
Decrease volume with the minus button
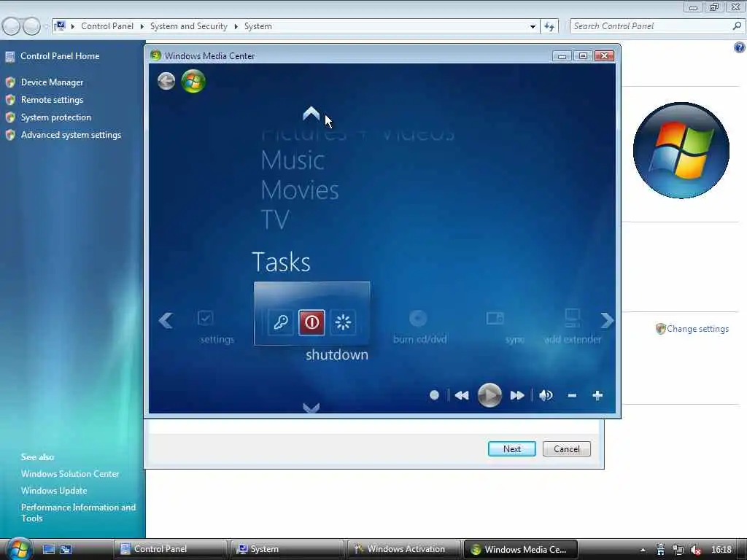[x=572, y=395]
